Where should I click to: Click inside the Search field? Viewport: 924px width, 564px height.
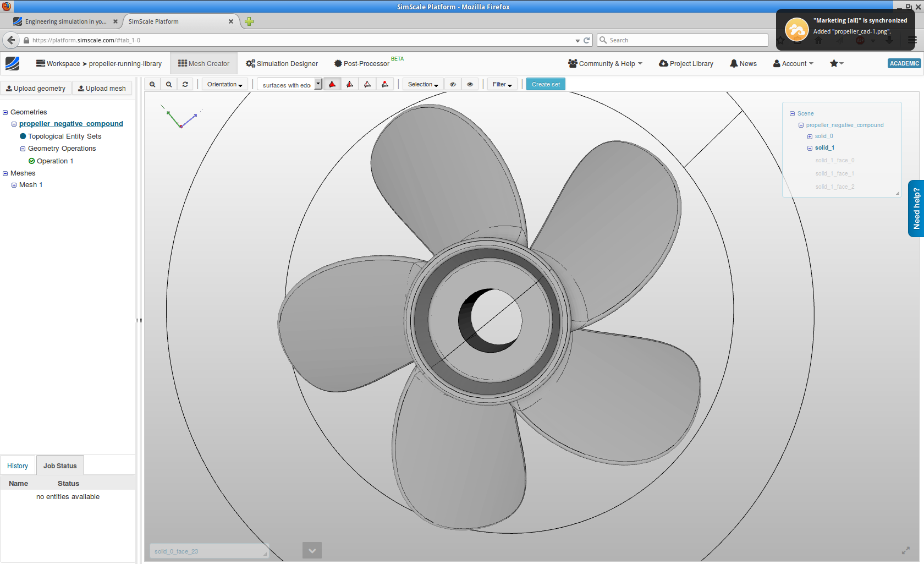[682, 40]
